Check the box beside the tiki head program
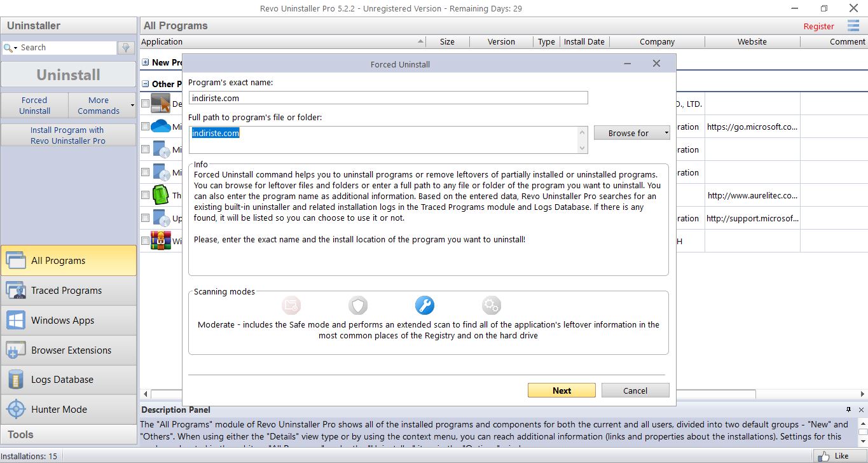868x463 pixels. (146, 195)
